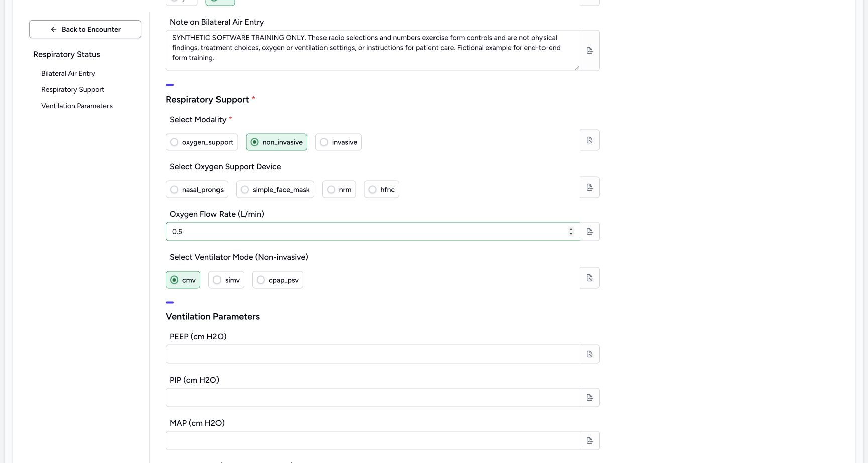868x463 pixels.
Task: Click into the MAP input field
Action: coord(373,441)
